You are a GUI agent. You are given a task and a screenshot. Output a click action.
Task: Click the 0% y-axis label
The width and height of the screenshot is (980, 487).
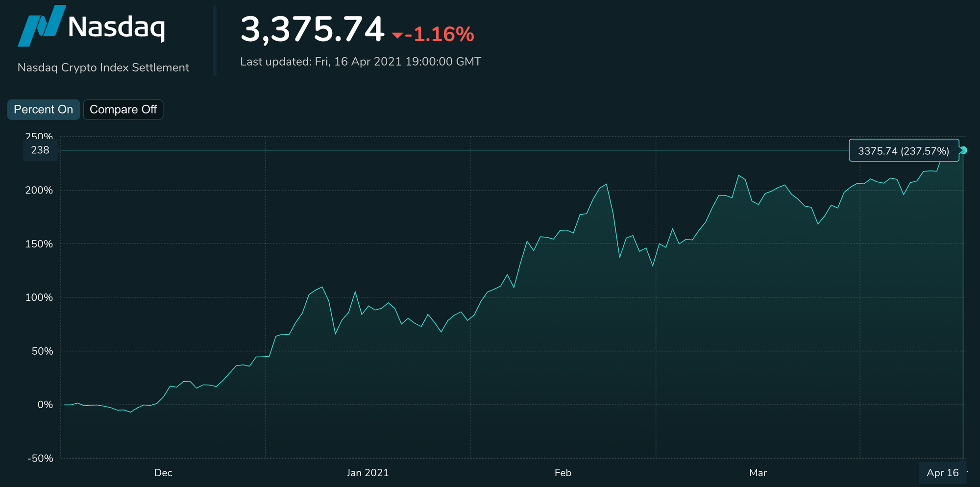(x=45, y=405)
